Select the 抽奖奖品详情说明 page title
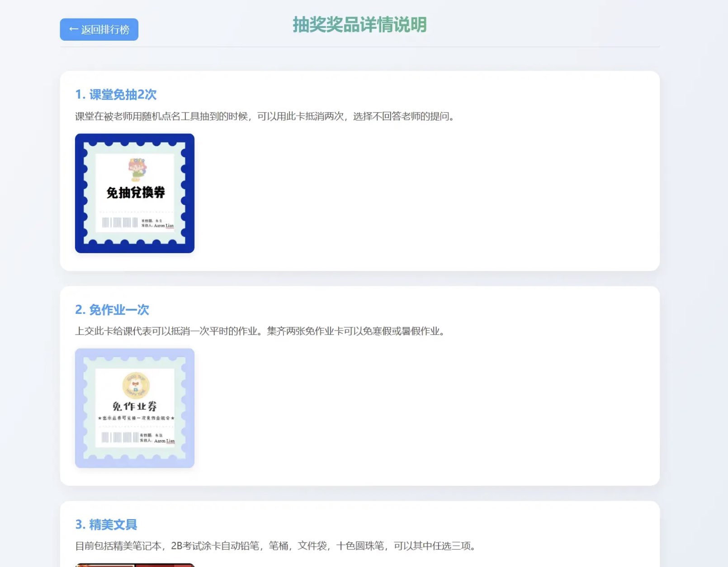The image size is (728, 567). pos(359,24)
